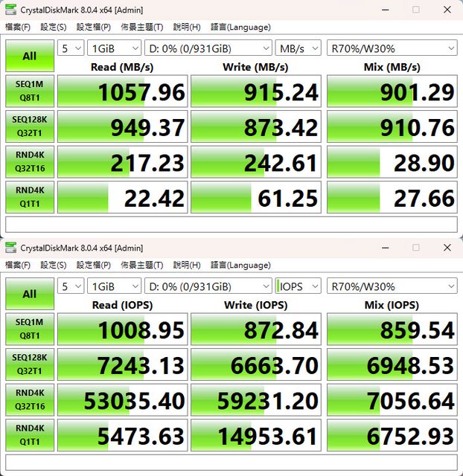Screen dimensions: 463x476
Task: Click the CrystalDiskMark icon in bottom window title bar
Action: coord(10,248)
